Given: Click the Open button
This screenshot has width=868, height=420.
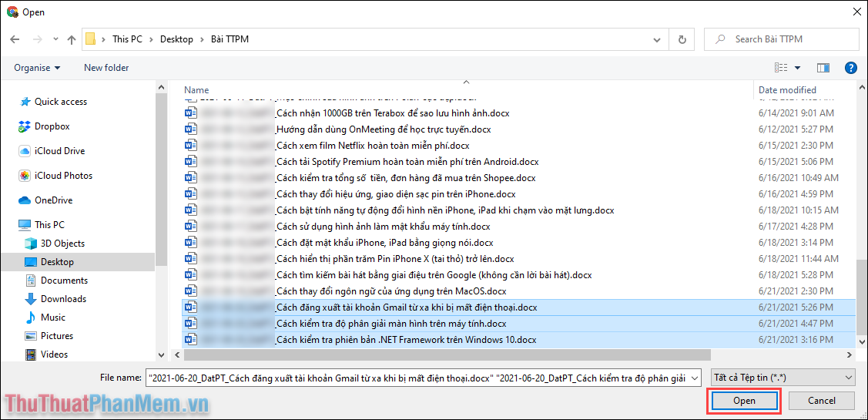Looking at the screenshot, I should click(743, 401).
